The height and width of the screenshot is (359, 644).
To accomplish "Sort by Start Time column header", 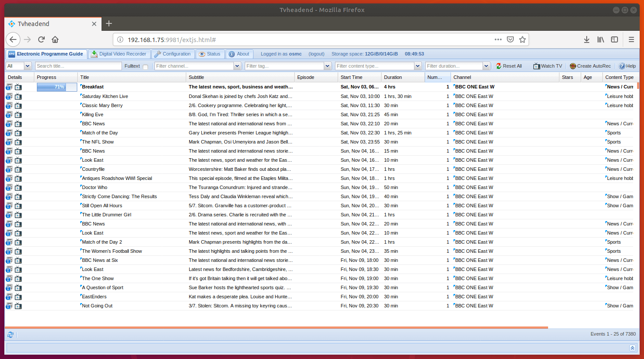I will click(352, 77).
